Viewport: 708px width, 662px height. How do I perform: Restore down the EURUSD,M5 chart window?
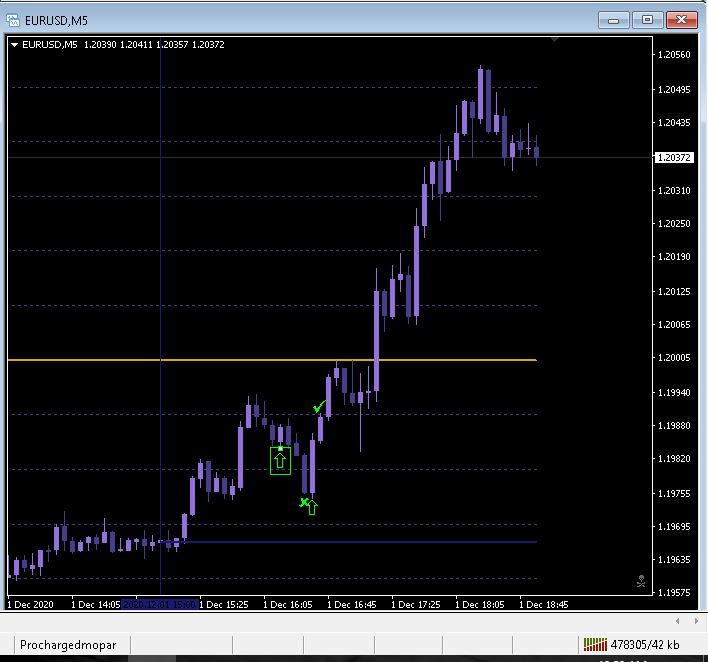click(x=647, y=20)
